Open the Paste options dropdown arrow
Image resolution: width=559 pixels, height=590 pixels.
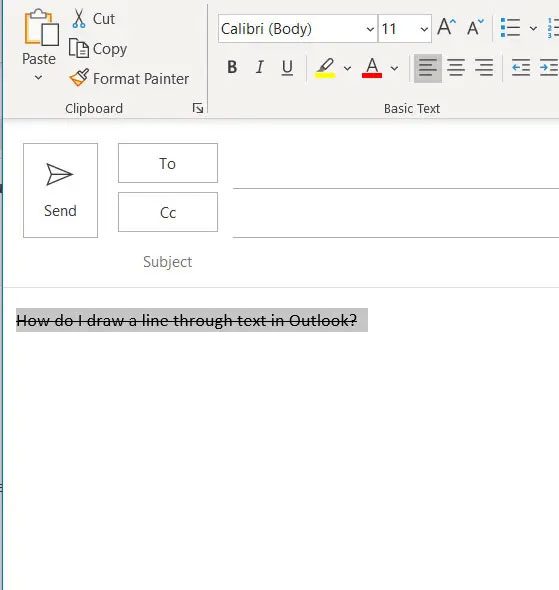click(38, 78)
